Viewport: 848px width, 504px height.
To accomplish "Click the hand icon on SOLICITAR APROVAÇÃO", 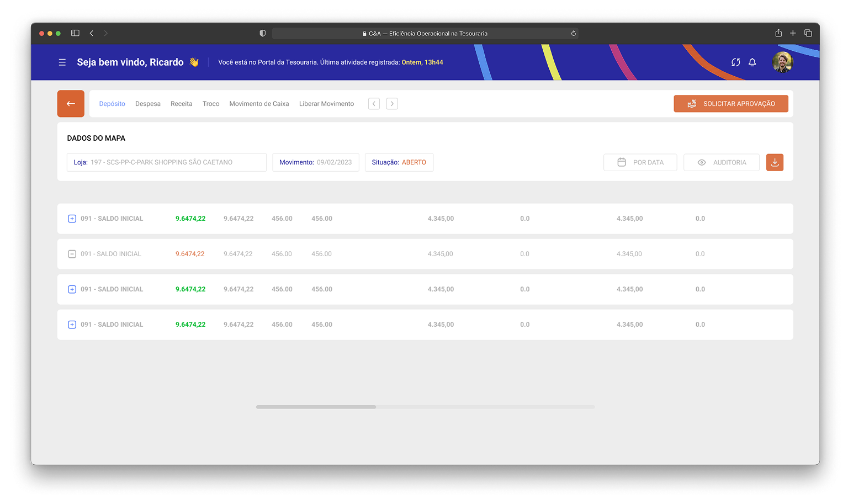I will [692, 104].
